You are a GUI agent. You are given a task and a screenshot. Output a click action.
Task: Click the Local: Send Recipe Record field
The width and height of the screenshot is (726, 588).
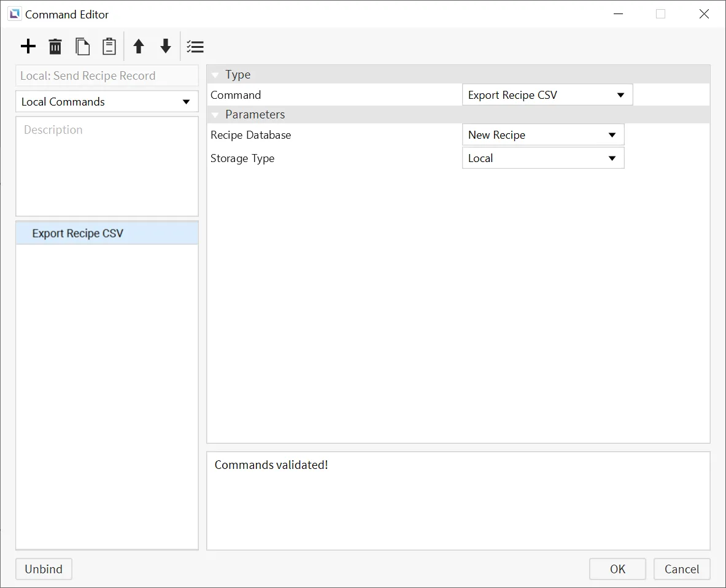pos(107,76)
